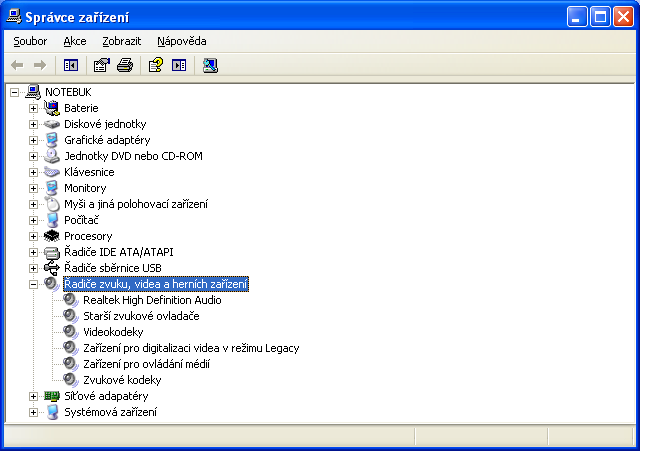
Task: Open the Nápověda menu
Action: coord(182,41)
